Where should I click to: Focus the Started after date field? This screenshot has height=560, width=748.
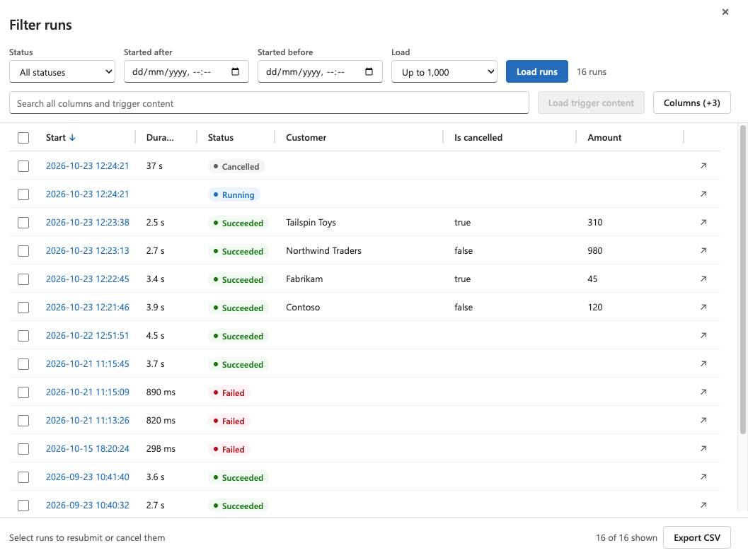(186, 71)
